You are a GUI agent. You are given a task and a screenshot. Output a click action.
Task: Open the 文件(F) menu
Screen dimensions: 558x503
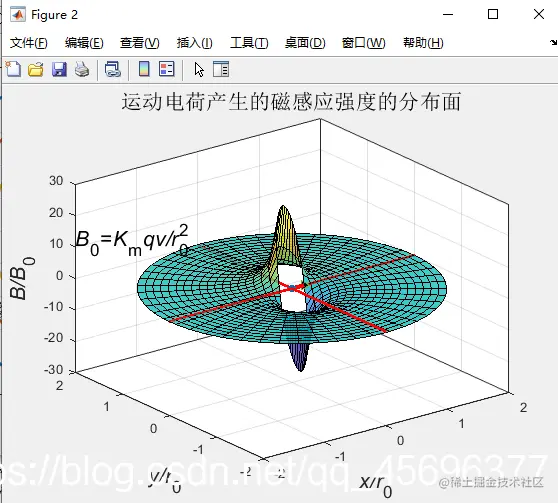point(28,43)
